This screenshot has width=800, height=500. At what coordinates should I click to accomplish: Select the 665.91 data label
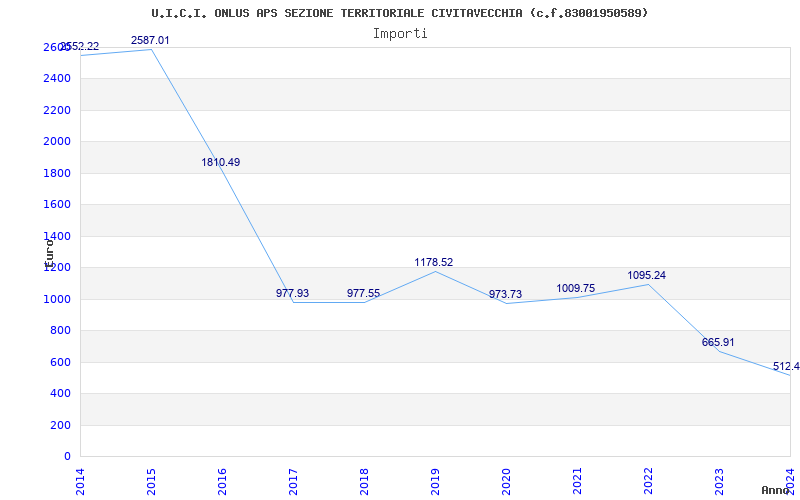(718, 342)
